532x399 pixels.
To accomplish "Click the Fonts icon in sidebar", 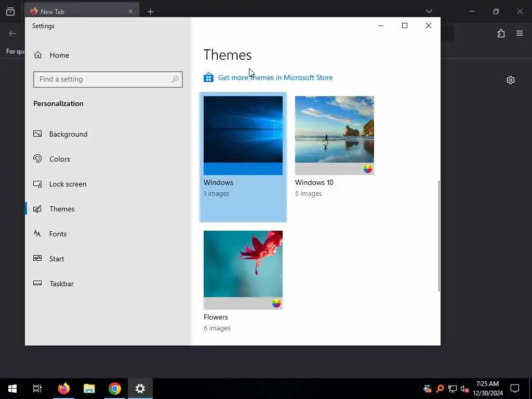I will [37, 233].
